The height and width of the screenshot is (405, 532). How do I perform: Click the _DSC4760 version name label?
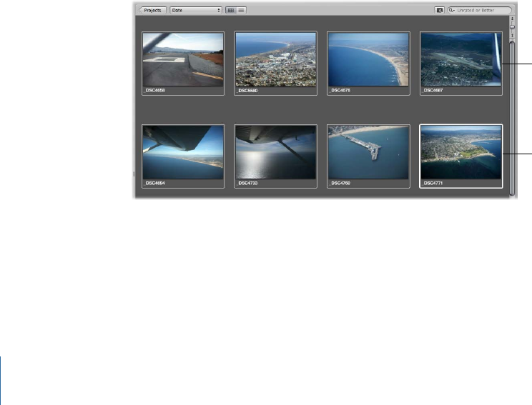click(x=340, y=183)
